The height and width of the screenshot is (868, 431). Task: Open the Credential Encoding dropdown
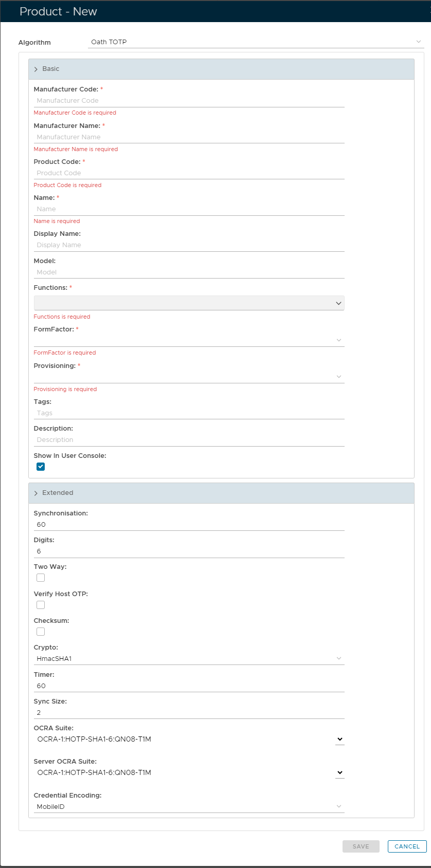[189, 807]
